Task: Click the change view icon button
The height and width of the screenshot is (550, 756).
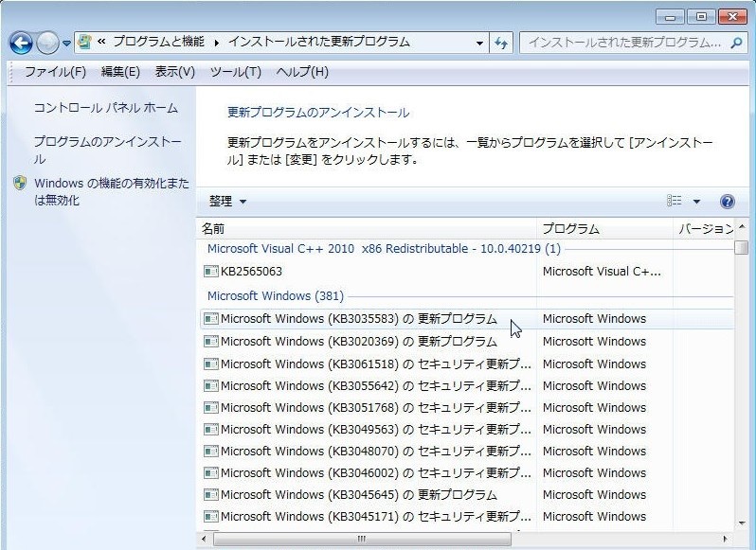Action: tap(674, 201)
